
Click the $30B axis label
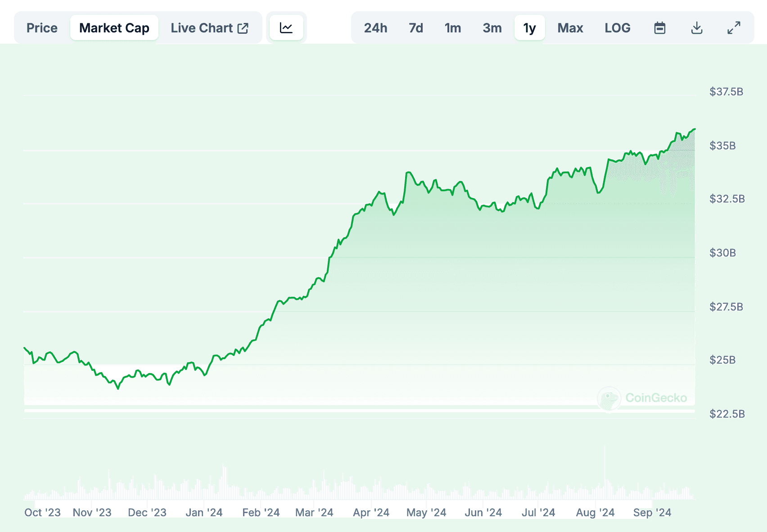coord(722,253)
